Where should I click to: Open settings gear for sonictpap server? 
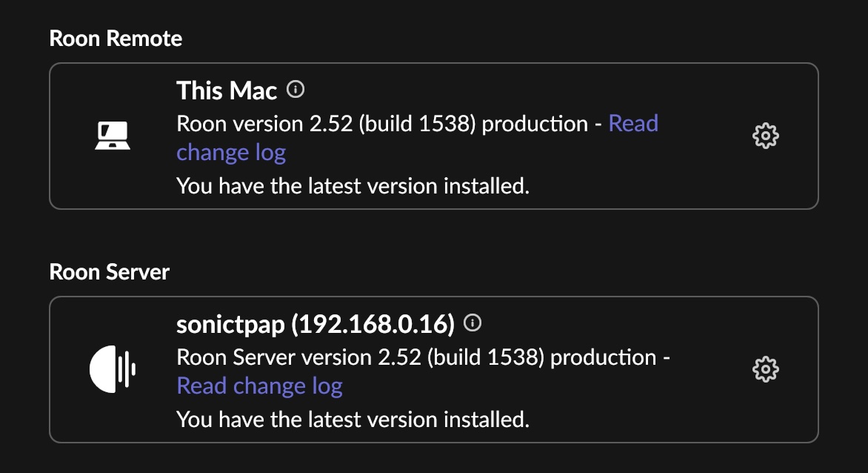(766, 369)
